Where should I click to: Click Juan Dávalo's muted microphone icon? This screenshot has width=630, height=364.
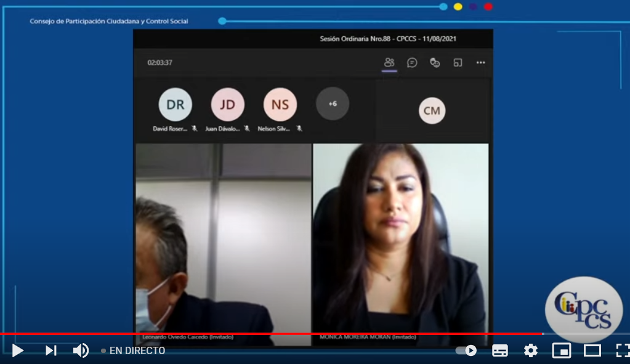[247, 129]
